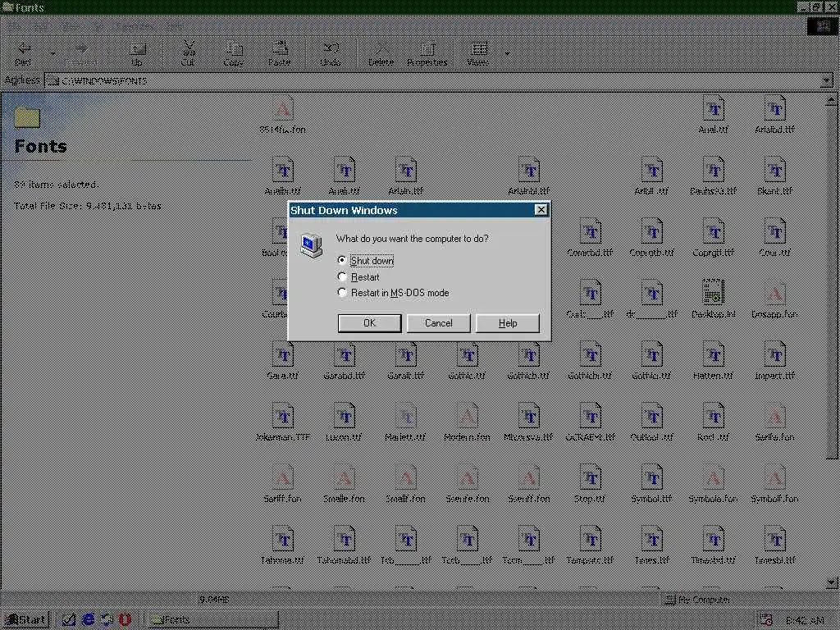Click the Up toolbar button
Screen dimensions: 840x630
point(137,53)
